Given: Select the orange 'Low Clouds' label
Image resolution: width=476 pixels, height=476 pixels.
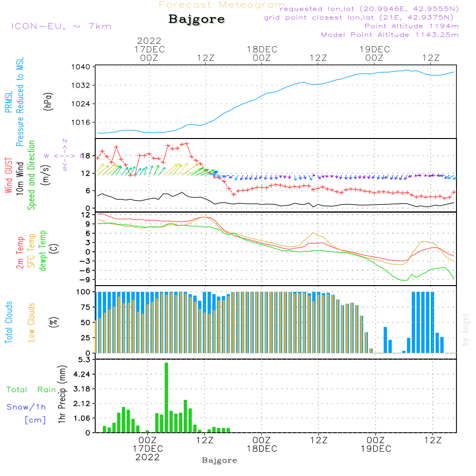Looking at the screenshot, I should click(31, 322).
